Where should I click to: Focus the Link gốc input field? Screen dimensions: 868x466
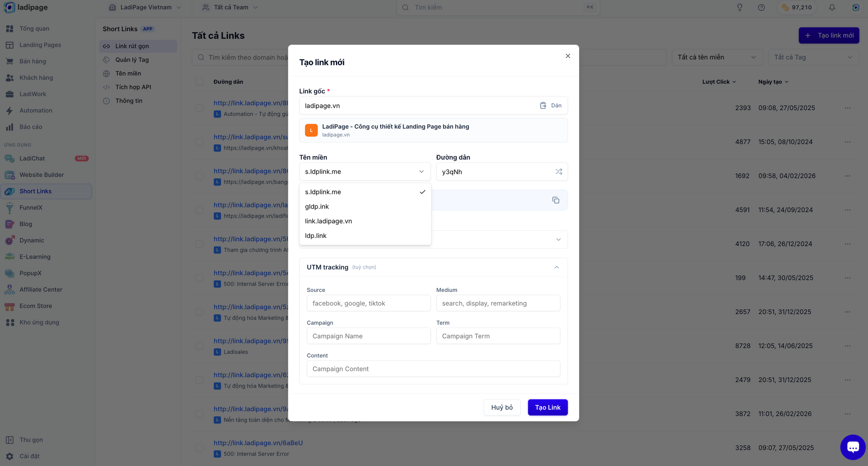point(418,105)
